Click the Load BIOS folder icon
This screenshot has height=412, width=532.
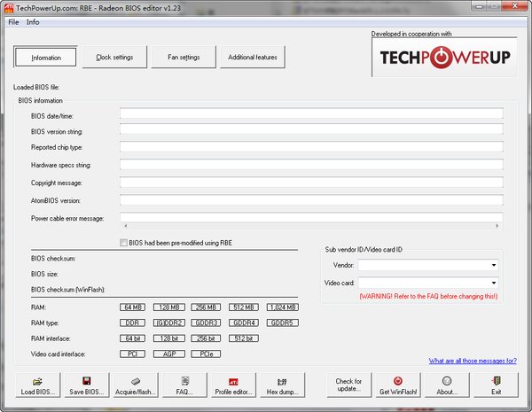pyautogui.click(x=37, y=381)
